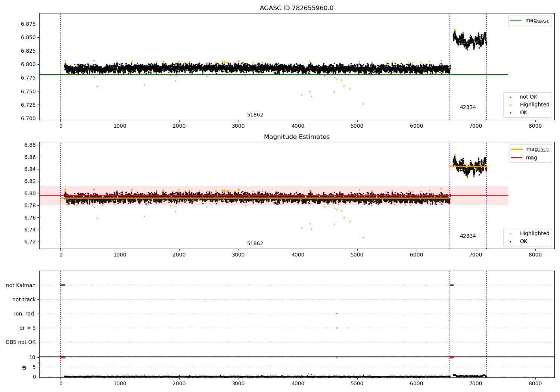Viewport: 560px width, 392px height.
Task: Click the 6.86 y-axis tick label
Action: (x=30, y=158)
